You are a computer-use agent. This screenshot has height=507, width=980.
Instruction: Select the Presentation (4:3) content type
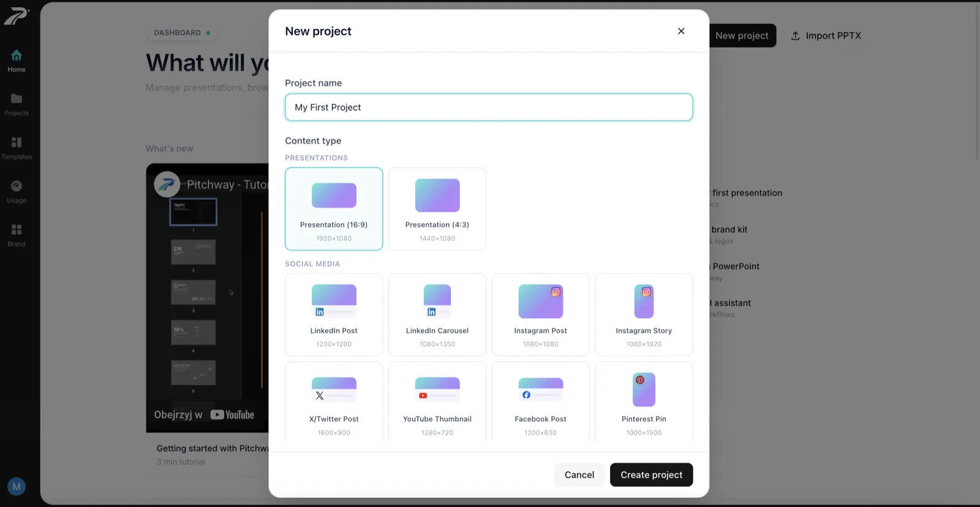coord(437,209)
